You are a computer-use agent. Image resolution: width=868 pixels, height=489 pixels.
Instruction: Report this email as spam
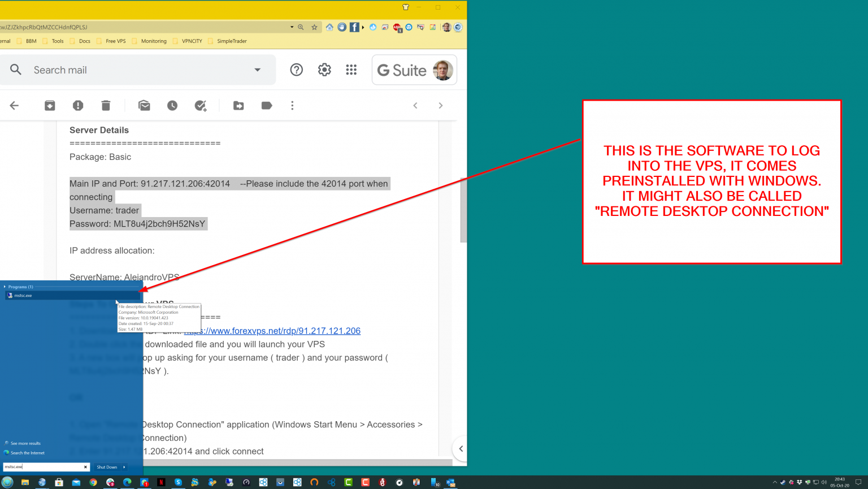point(78,106)
